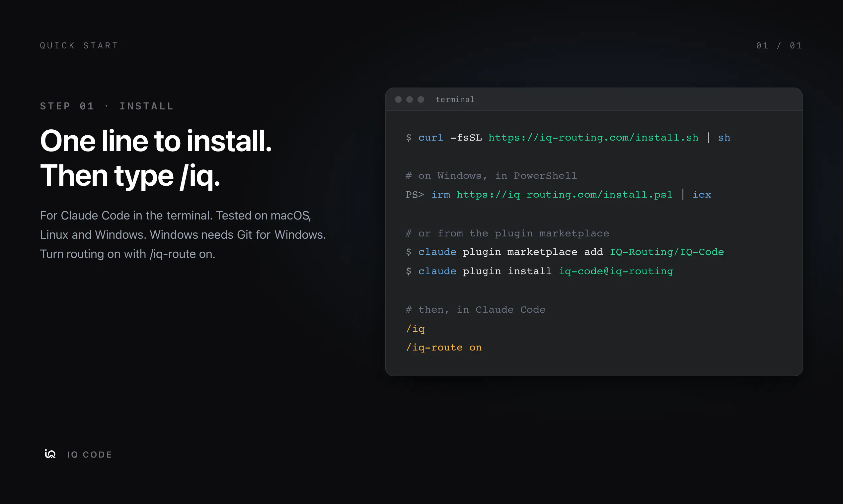Click the '/iq-route on' command line
Screen dimensions: 843x504
pyautogui.click(x=444, y=347)
